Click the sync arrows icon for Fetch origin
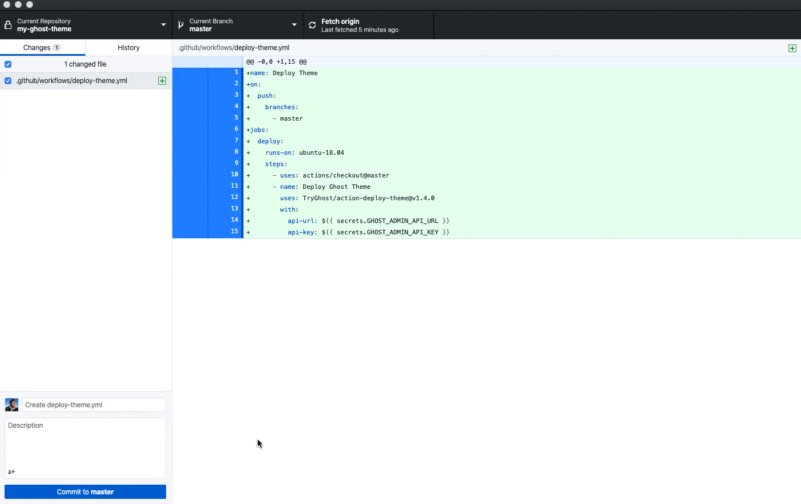The width and height of the screenshot is (801, 504). [311, 24]
